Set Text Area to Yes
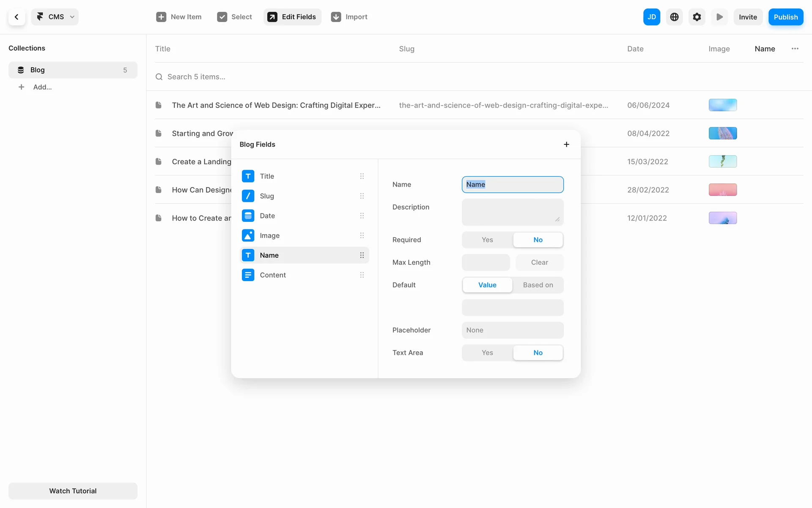Image resolution: width=812 pixels, height=508 pixels. (x=487, y=353)
